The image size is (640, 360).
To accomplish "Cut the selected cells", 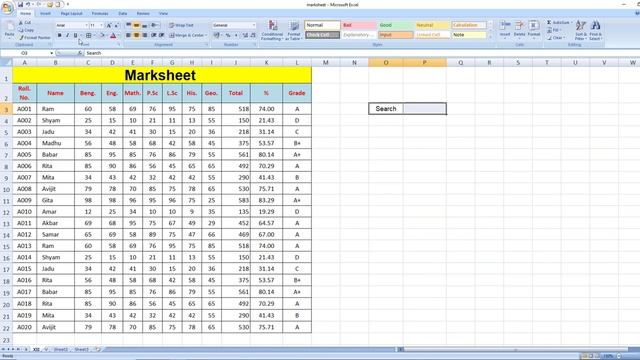I will pyautogui.click(x=25, y=23).
